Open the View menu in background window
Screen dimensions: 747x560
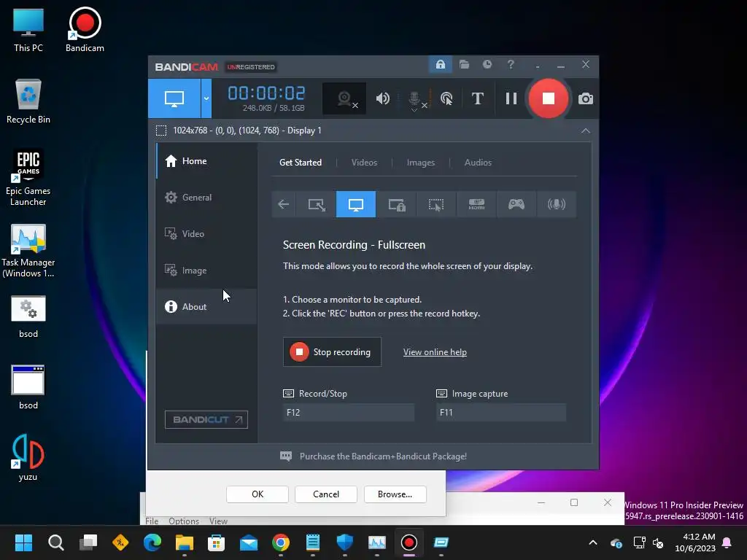[x=218, y=521]
